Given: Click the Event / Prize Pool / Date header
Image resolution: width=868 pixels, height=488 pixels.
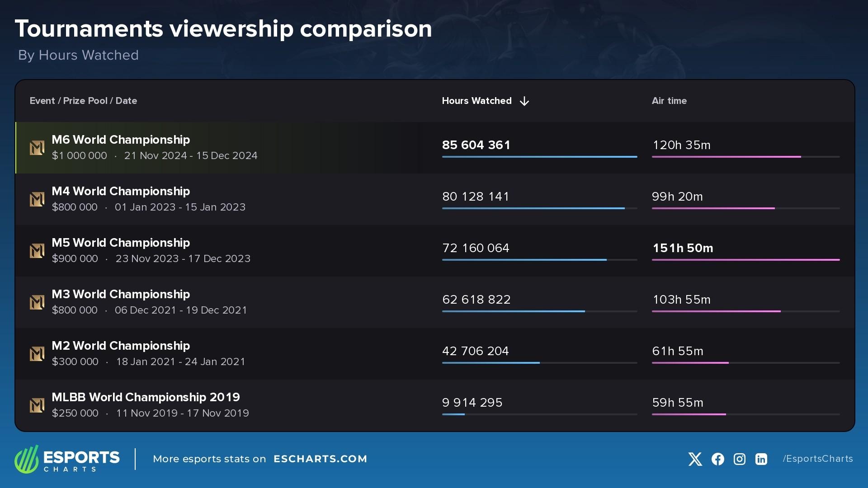Looking at the screenshot, I should click(83, 101).
